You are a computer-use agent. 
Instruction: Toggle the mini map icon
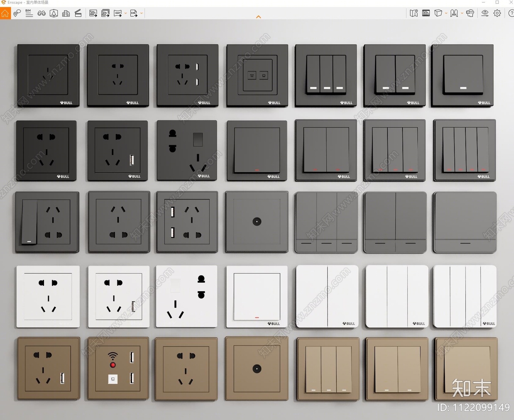pos(414,13)
